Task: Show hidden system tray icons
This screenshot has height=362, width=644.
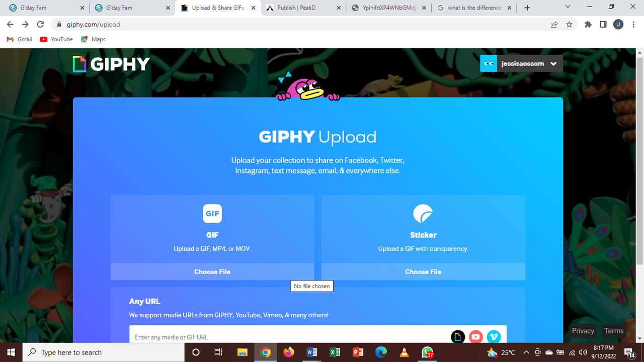Action: tap(526, 352)
